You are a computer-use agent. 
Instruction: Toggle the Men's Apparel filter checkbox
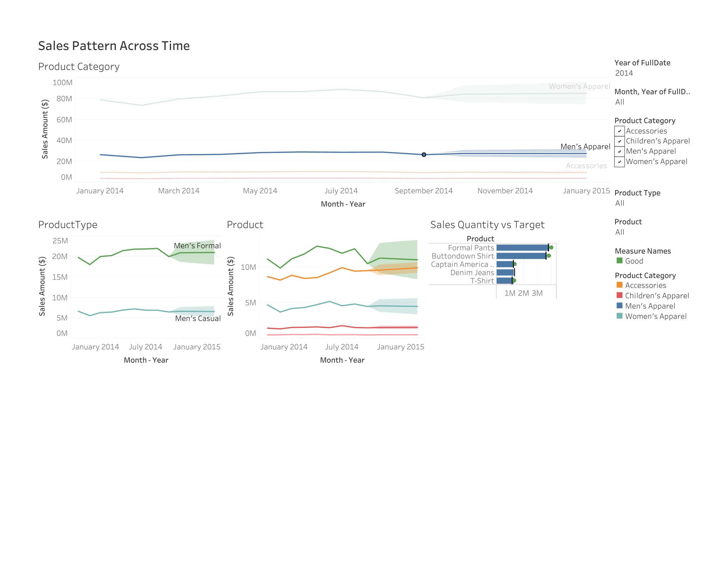click(619, 151)
